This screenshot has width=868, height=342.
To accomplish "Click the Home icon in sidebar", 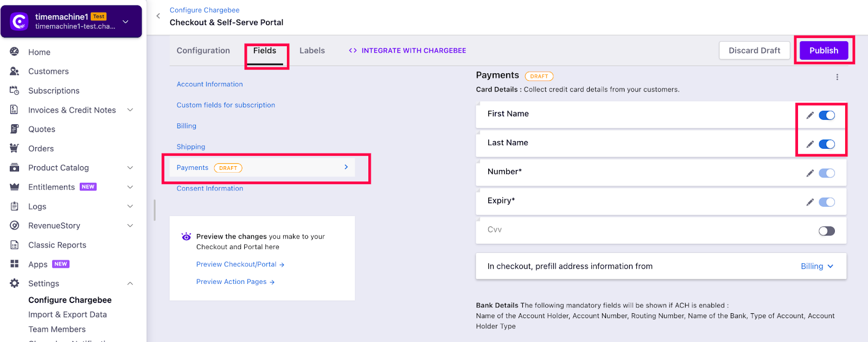I will 15,52.
